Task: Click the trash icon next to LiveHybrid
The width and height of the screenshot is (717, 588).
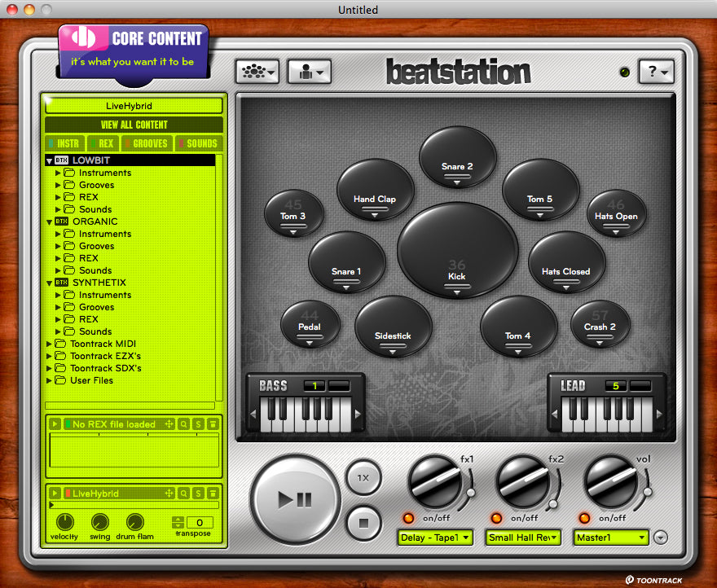Action: click(213, 493)
